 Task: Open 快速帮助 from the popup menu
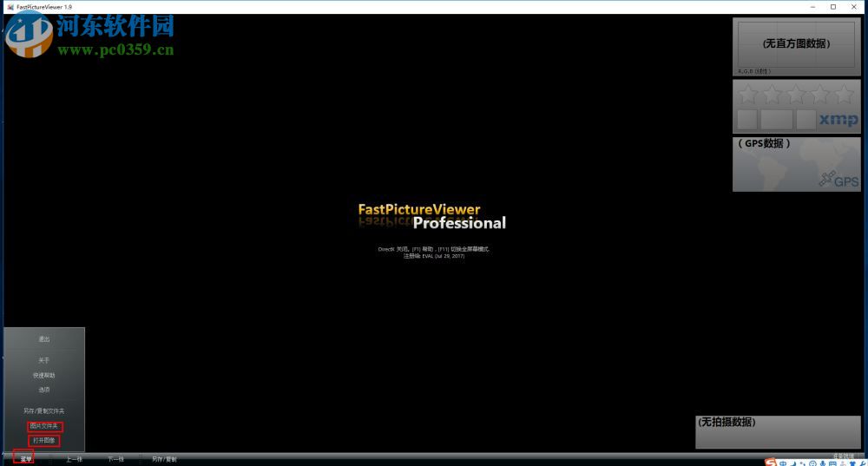(44, 375)
